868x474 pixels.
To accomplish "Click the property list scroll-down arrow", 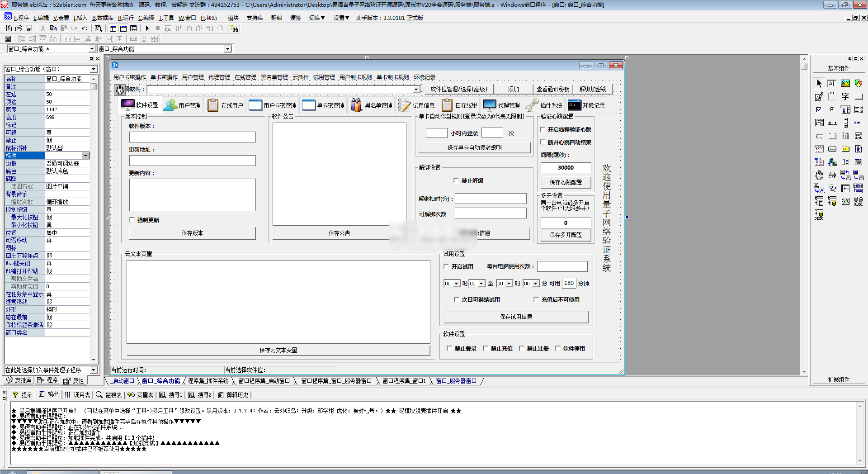I will pos(94,360).
